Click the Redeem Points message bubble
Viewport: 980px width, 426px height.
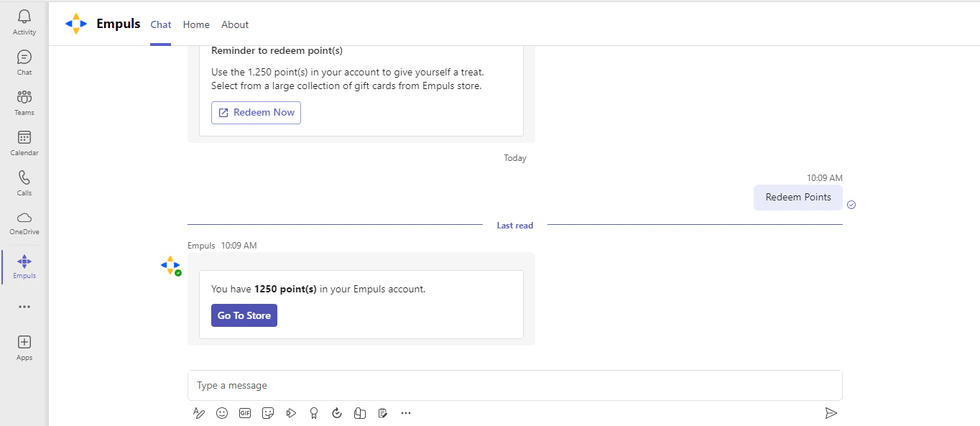click(798, 198)
